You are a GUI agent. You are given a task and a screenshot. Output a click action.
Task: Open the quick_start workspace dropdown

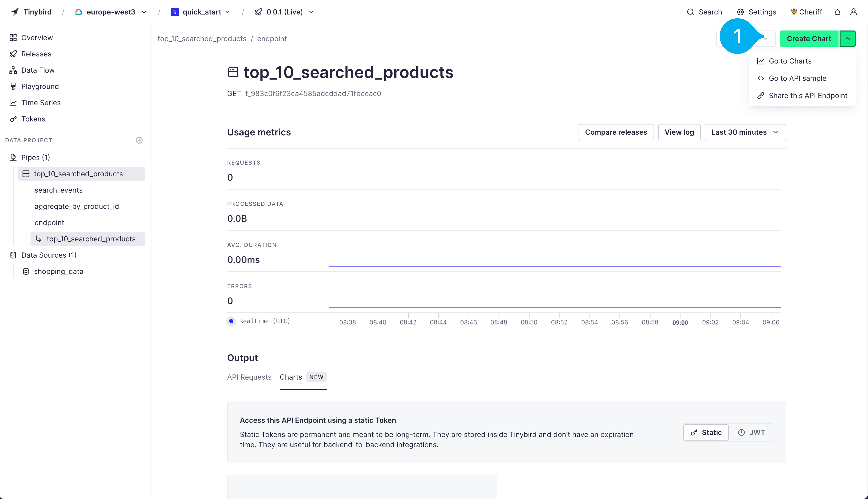(200, 12)
